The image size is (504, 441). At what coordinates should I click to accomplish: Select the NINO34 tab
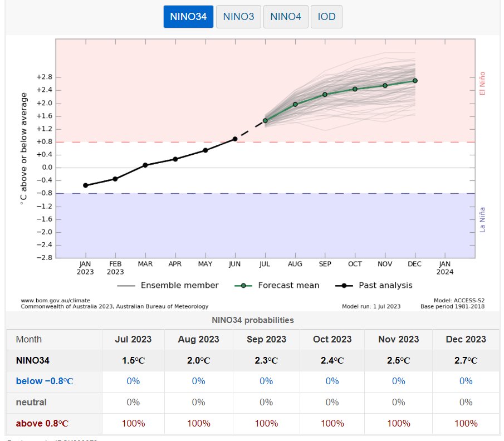click(188, 17)
